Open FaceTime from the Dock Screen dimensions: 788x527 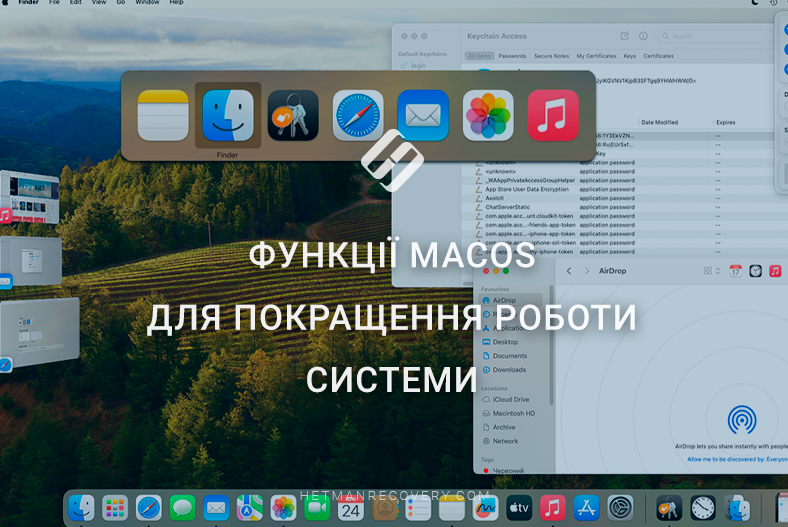[x=317, y=508]
